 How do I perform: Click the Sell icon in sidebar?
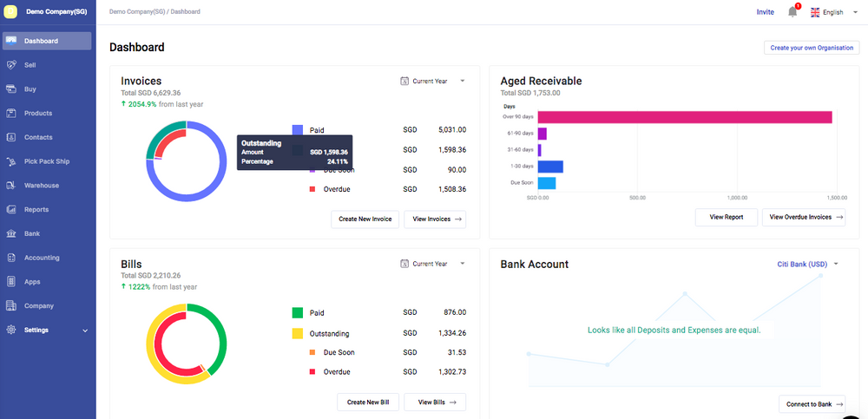coord(11,65)
